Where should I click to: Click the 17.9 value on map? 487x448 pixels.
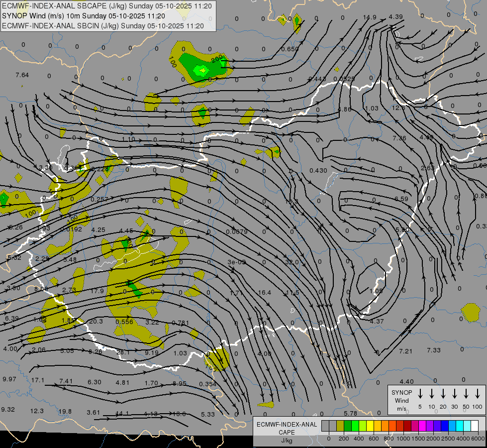[97, 291]
